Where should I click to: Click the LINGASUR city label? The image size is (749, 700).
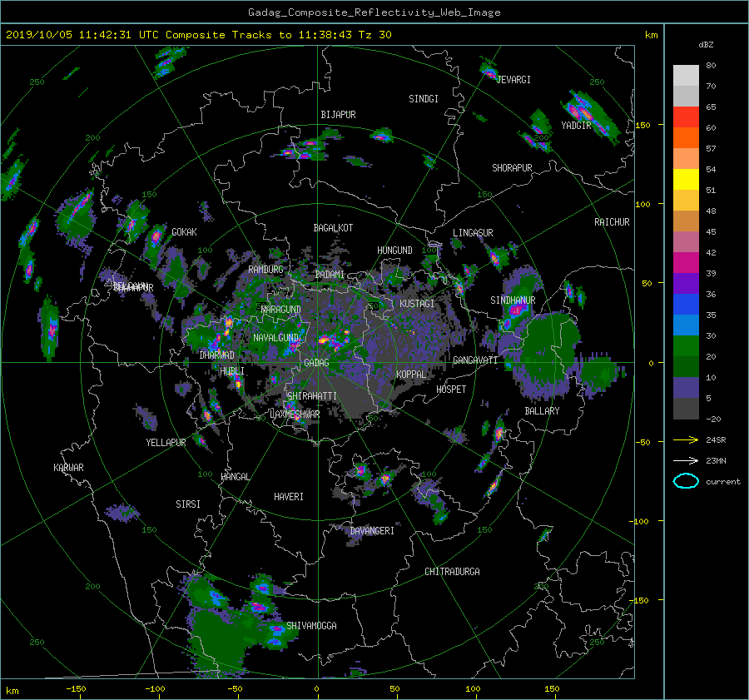click(473, 233)
